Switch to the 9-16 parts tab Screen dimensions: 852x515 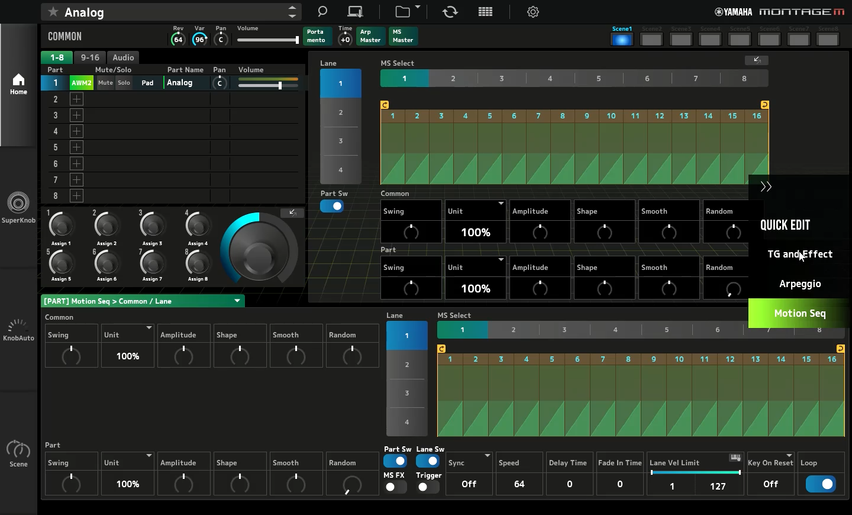coord(90,58)
